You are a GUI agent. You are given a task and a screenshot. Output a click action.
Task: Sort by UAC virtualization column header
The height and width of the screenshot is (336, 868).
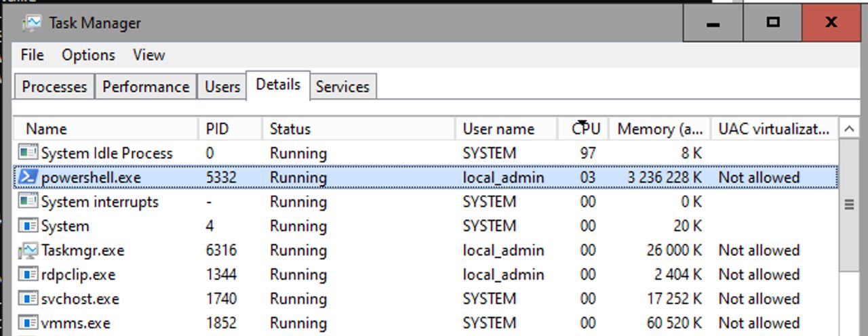pos(774,129)
